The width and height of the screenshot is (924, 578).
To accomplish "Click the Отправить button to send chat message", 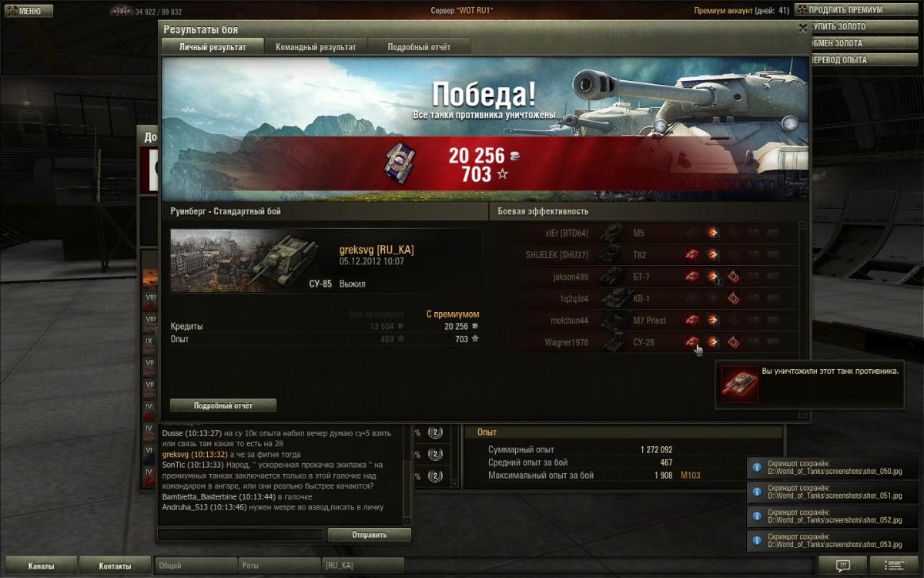I will (370, 534).
